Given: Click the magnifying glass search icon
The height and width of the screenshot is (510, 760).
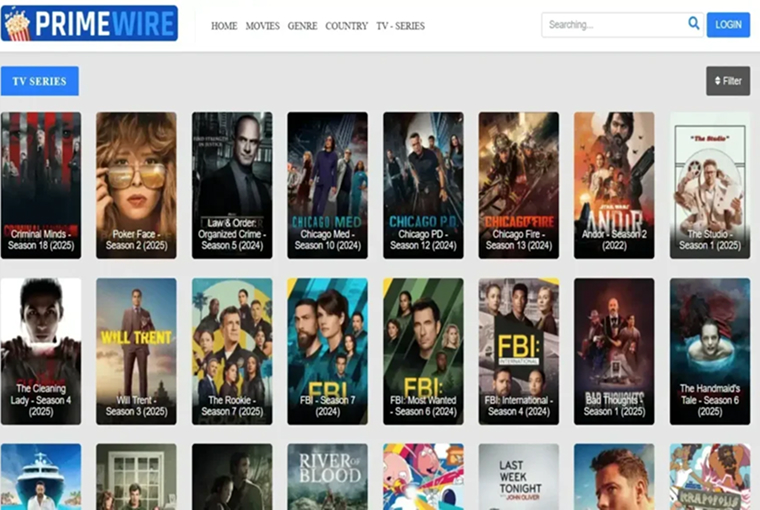Looking at the screenshot, I should pyautogui.click(x=693, y=24).
